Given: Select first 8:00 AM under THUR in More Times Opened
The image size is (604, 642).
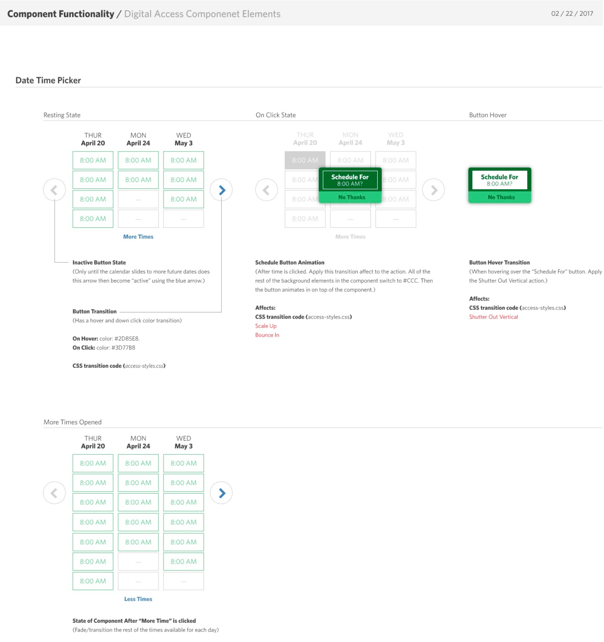Looking at the screenshot, I should click(x=93, y=463).
